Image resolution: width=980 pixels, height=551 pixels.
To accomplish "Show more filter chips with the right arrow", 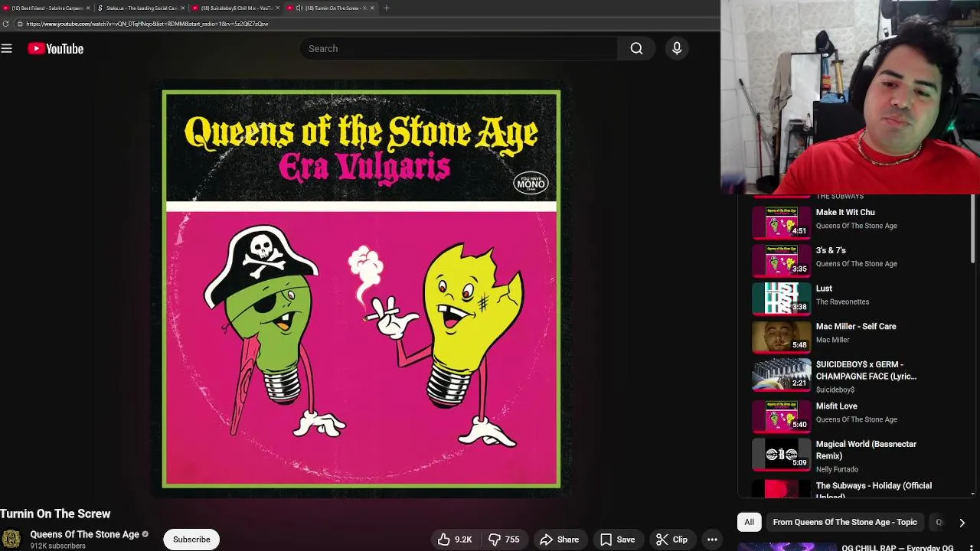I will point(962,523).
